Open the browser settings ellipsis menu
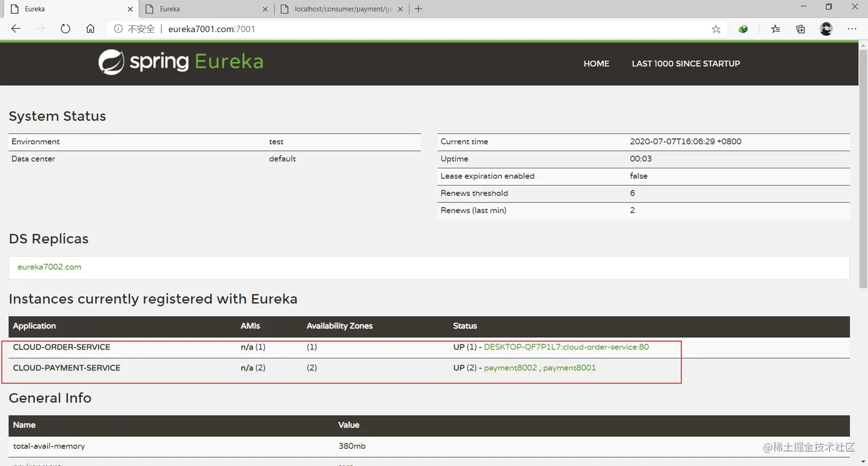This screenshot has width=868, height=466. point(853,29)
